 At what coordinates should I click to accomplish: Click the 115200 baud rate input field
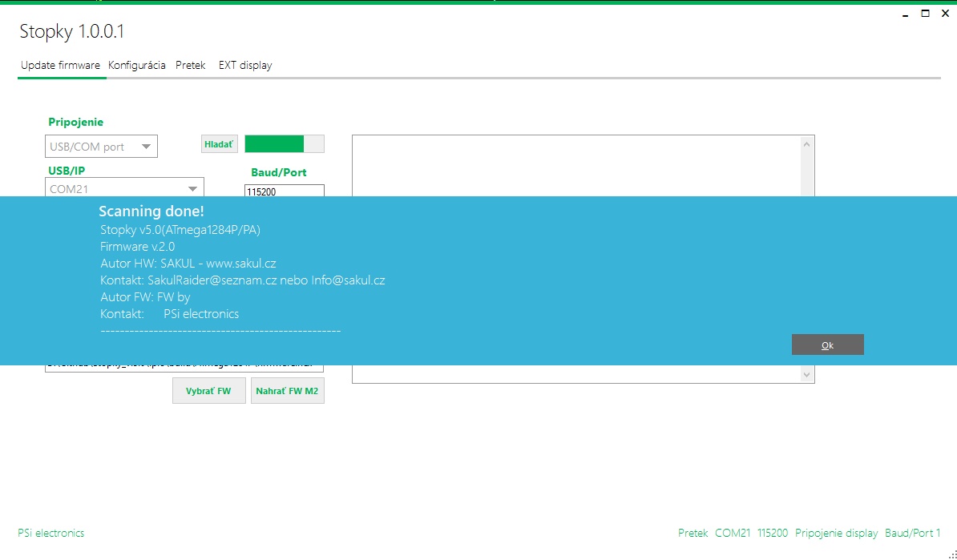tap(284, 191)
